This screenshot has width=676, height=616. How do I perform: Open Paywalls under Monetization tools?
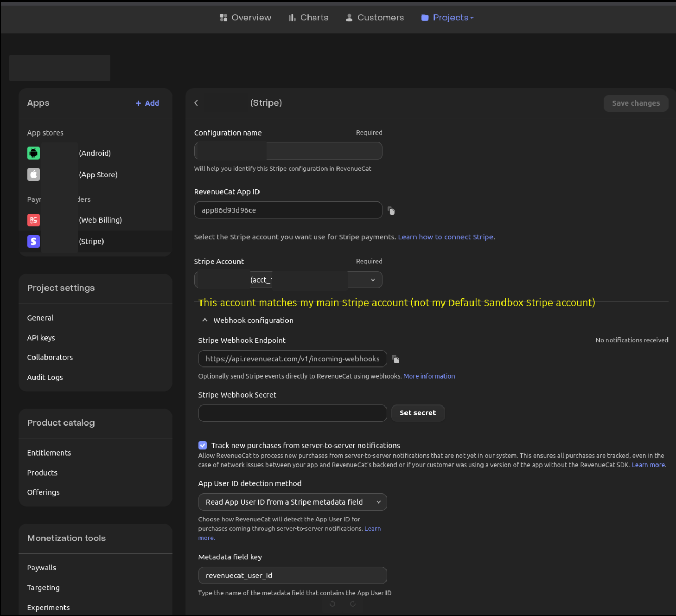42,568
